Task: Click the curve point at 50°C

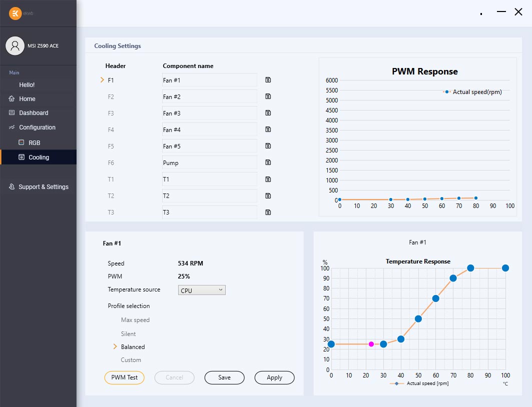Action: [x=418, y=319]
